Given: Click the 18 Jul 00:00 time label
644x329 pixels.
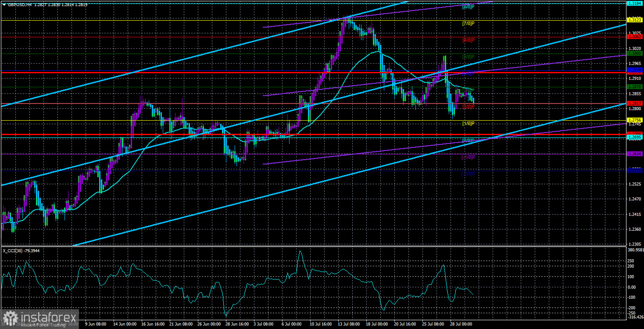Looking at the screenshot, I should [x=378, y=324].
